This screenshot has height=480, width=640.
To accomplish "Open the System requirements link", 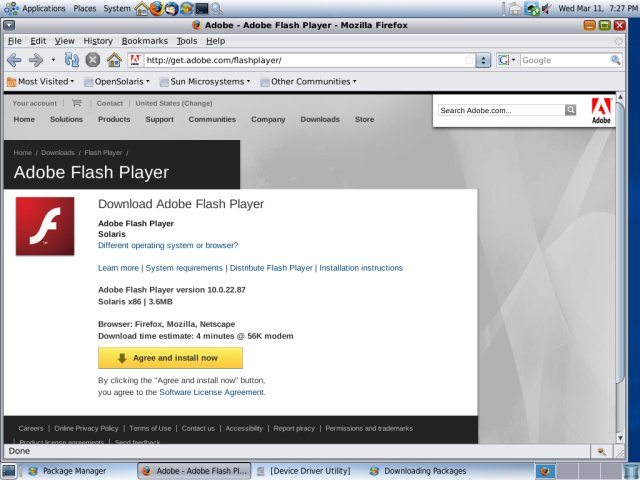I will tap(184, 268).
